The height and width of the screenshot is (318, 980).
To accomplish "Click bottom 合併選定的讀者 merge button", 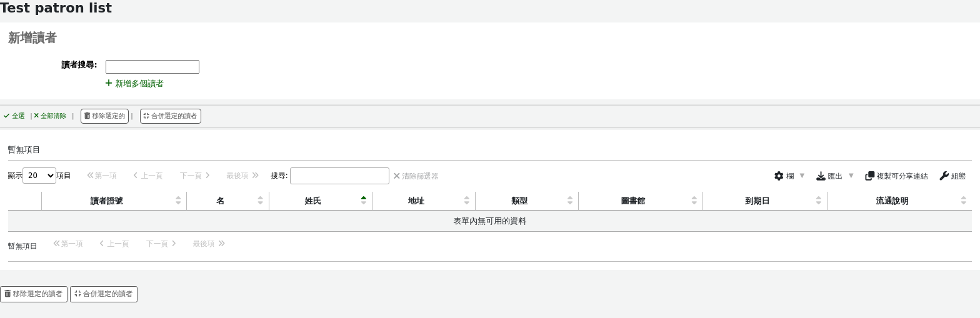I will point(104,294).
